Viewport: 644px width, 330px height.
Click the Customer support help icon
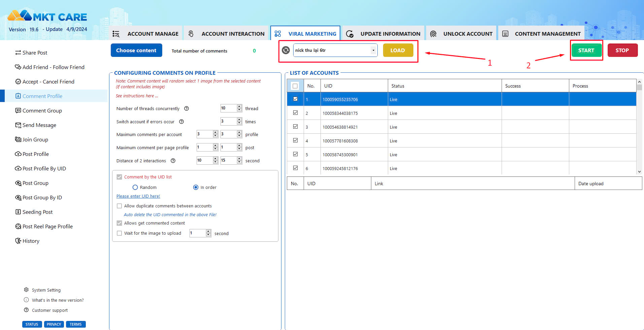(x=26, y=310)
